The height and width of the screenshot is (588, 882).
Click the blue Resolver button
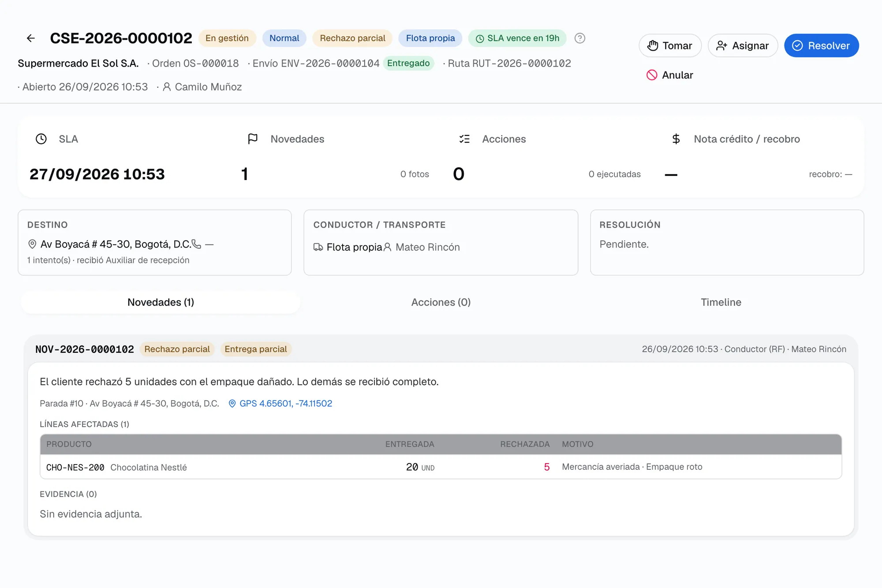821,45
